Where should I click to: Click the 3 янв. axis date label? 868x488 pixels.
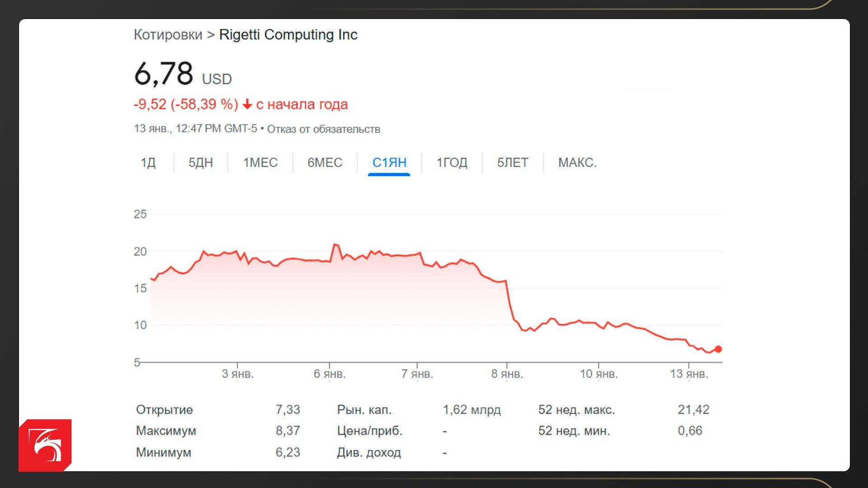pos(238,374)
